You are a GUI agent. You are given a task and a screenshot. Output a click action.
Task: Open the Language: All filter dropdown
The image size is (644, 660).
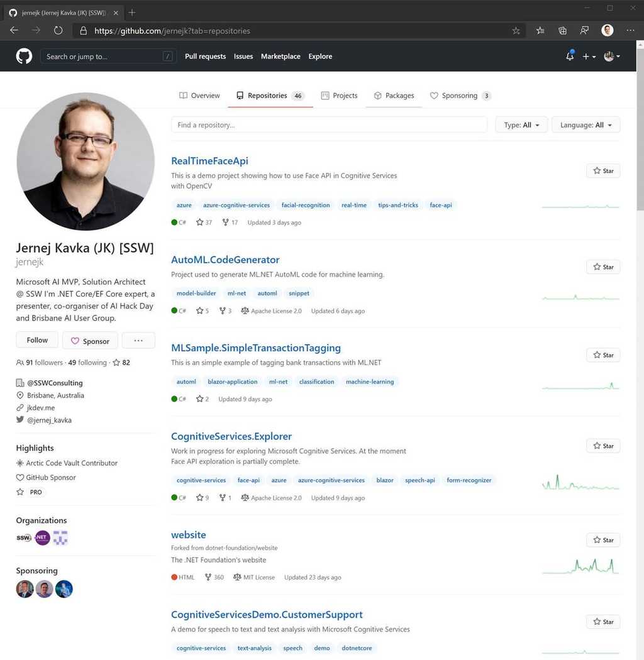(585, 124)
